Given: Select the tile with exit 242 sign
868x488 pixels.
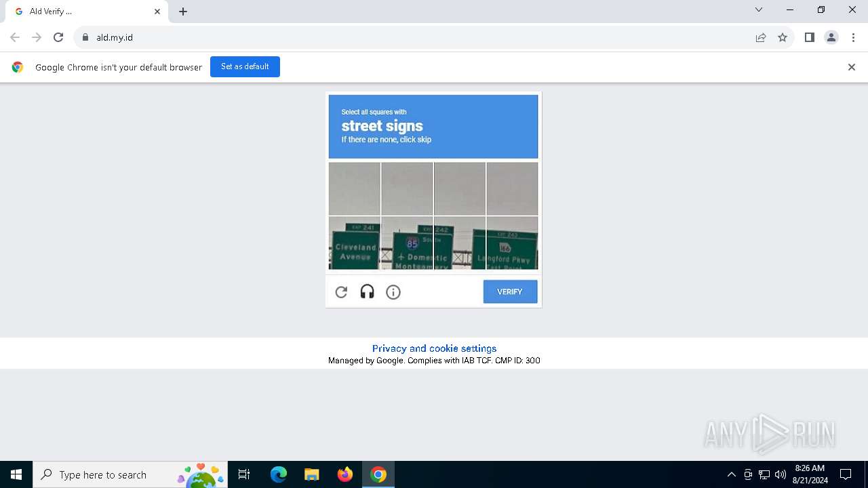Looking at the screenshot, I should coord(459,243).
